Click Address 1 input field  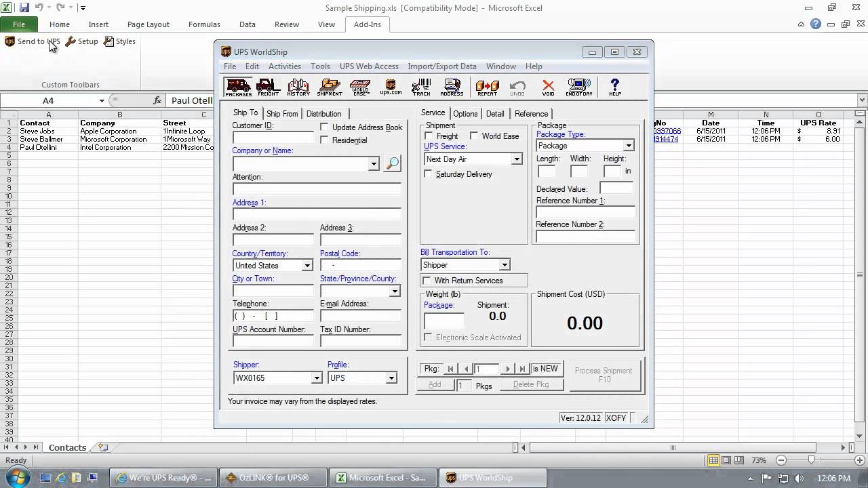pyautogui.click(x=317, y=214)
